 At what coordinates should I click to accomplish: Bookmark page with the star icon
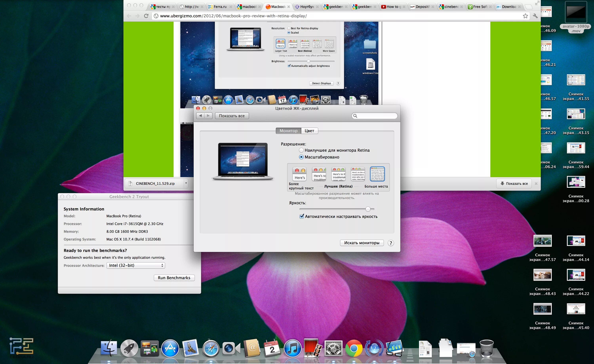click(525, 16)
